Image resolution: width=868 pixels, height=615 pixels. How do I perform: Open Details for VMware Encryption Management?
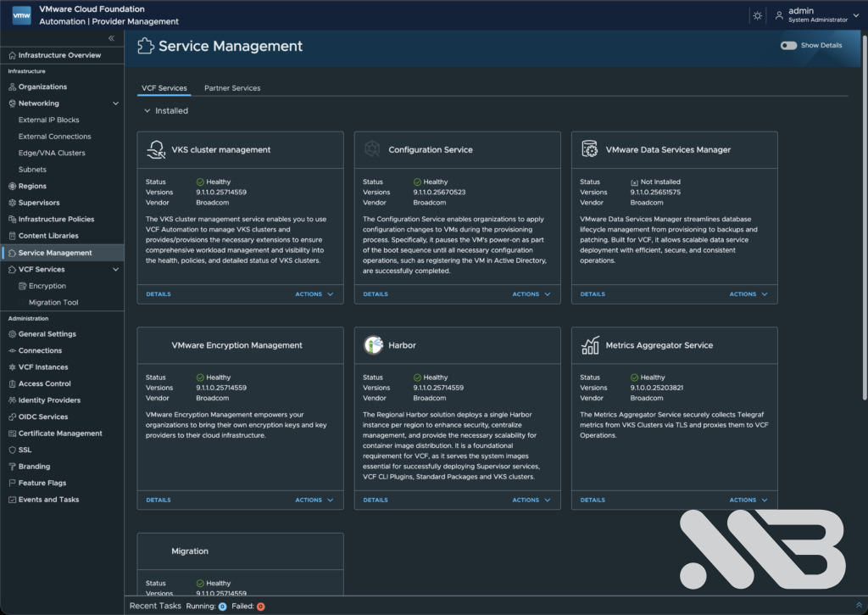(159, 500)
